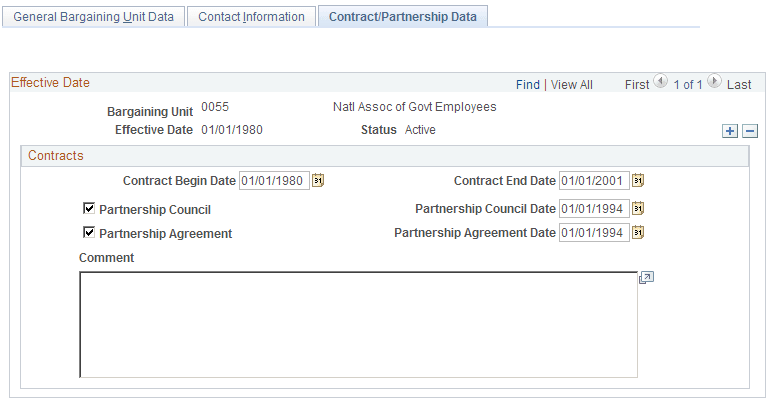
Task: Switch to General Bargaining Unit Data tab
Action: click(x=93, y=17)
